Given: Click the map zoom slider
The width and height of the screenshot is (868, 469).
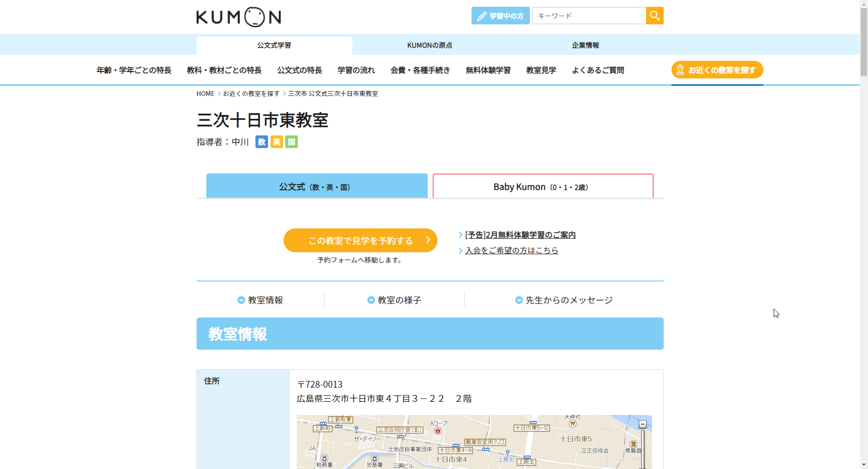Looking at the screenshot, I should click(643, 450).
